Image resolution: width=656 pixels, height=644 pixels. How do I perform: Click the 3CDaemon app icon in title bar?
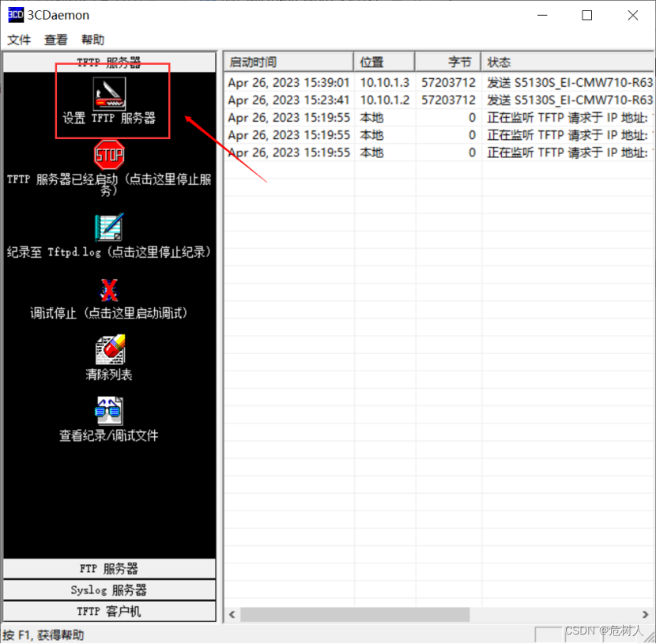(16, 15)
